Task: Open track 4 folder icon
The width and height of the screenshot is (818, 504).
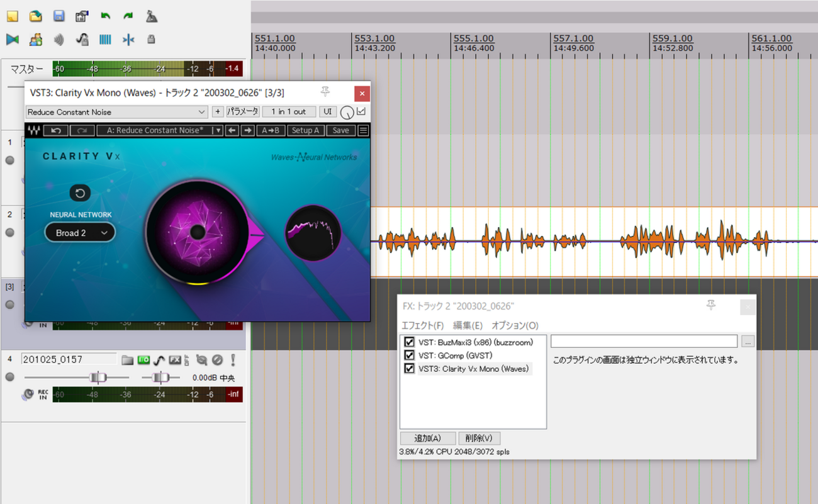Action: [127, 360]
